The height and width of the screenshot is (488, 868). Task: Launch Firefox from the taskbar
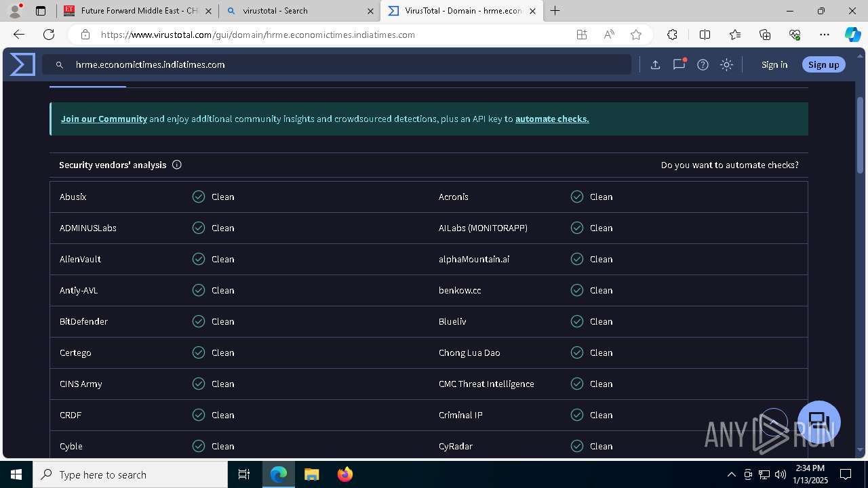click(345, 474)
